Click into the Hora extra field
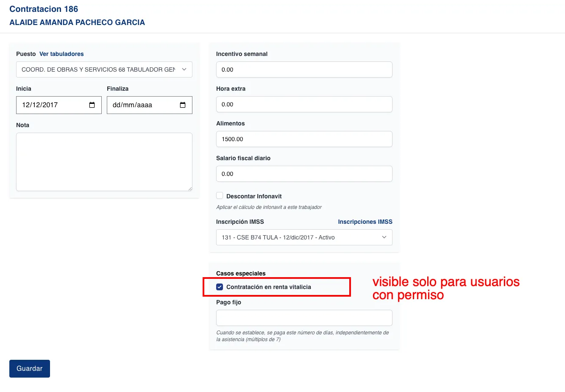Image resolution: width=565 pixels, height=392 pixels. coord(304,104)
